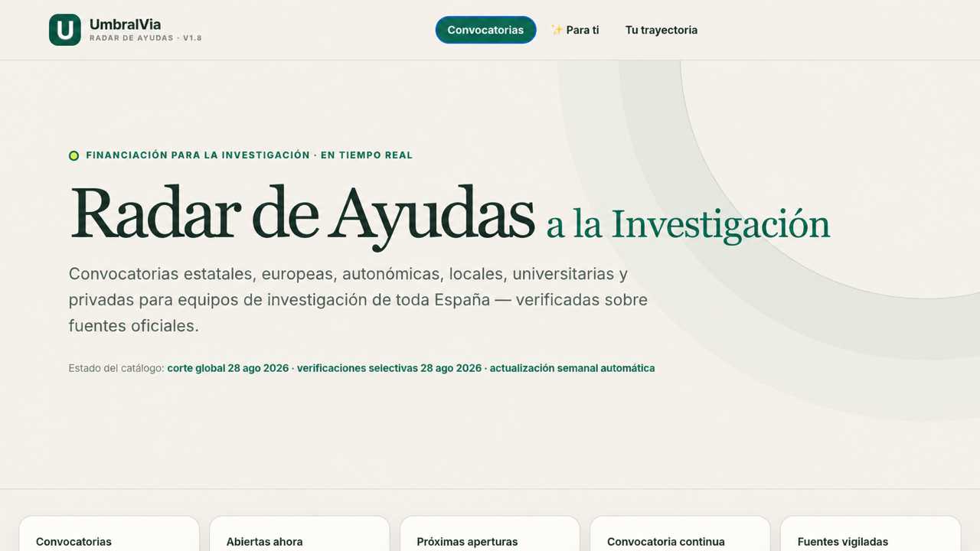The height and width of the screenshot is (551, 980).
Task: Select the Próximas aperturas card
Action: point(490,533)
